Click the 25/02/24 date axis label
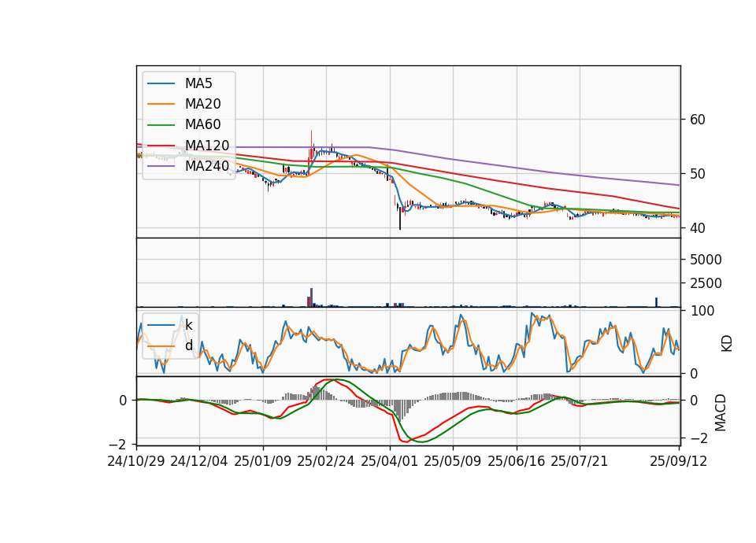Screen dimensions: 756x543 coord(326,462)
